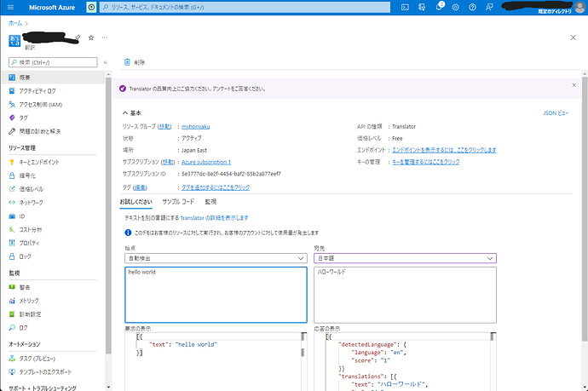This screenshot has width=588, height=391.
Task: Close the resource blade with X
Action: (x=573, y=37)
